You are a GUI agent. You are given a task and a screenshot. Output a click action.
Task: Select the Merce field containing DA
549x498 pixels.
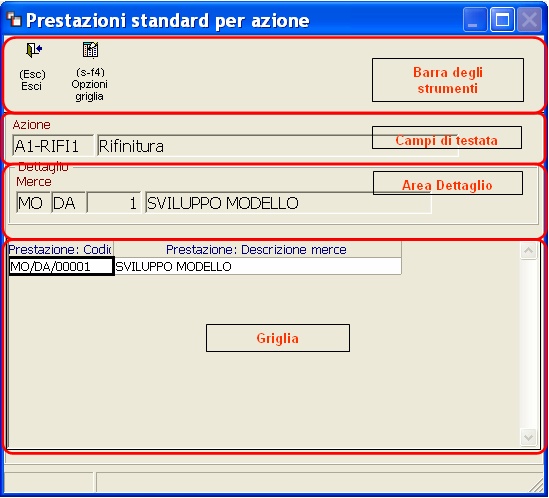pyautogui.click(x=69, y=202)
